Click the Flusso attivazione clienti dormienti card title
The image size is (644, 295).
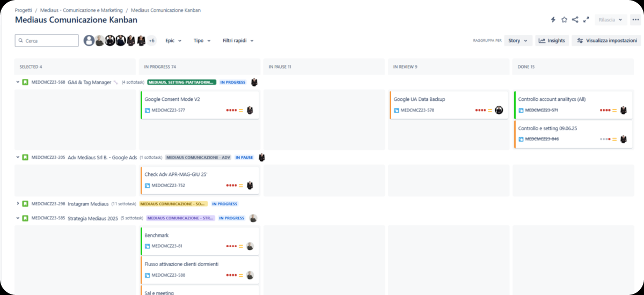pyautogui.click(x=181, y=264)
